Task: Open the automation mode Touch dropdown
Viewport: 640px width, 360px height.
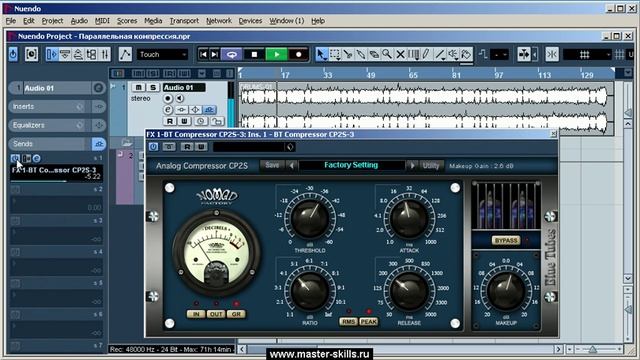Action: coord(162,54)
